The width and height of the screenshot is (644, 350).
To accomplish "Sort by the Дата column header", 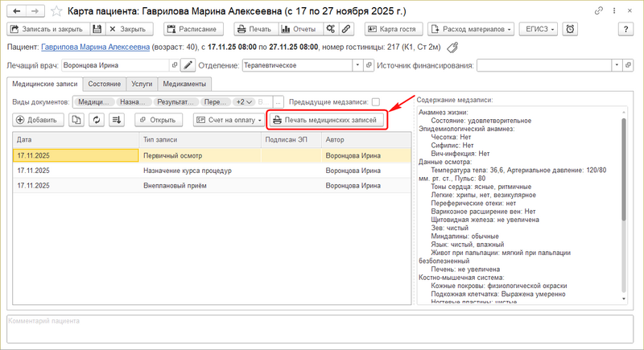I will (76, 139).
